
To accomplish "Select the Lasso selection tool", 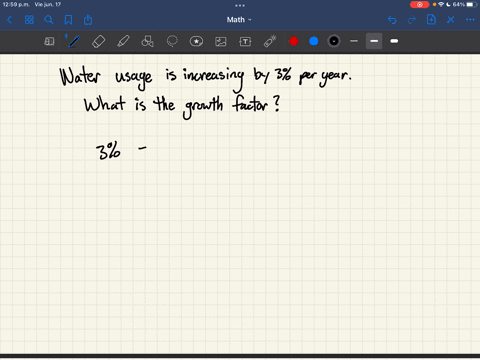I will tap(172, 41).
